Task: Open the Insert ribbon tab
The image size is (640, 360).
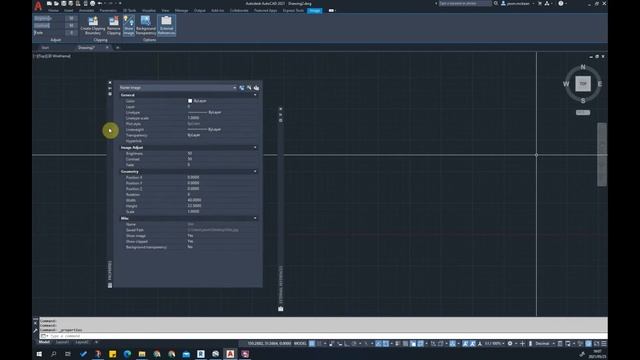Action: click(69, 11)
